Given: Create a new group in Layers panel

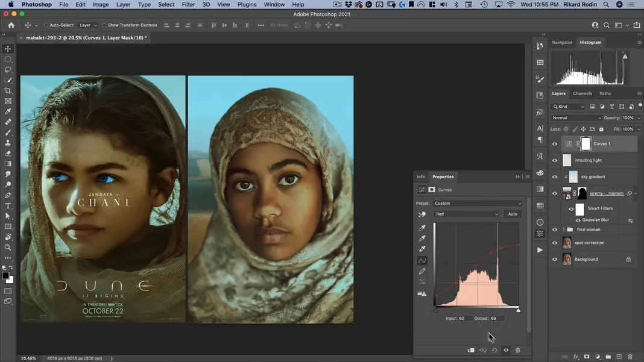Looking at the screenshot, I should click(608, 357).
